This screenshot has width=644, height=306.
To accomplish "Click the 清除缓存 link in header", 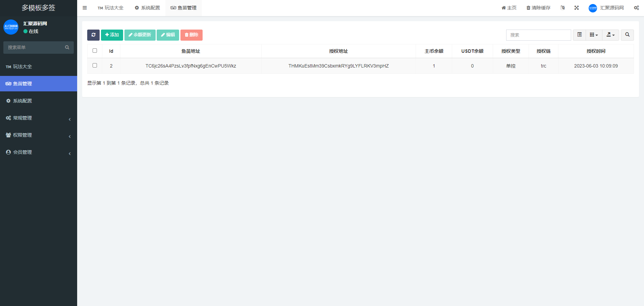I will 538,8.
